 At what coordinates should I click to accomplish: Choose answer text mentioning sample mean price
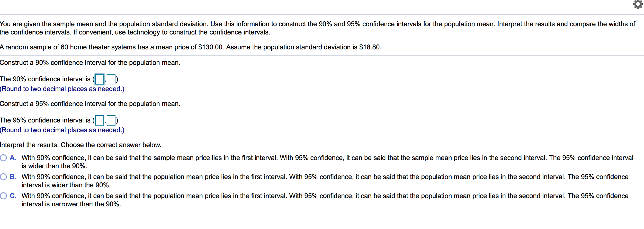coord(327,162)
